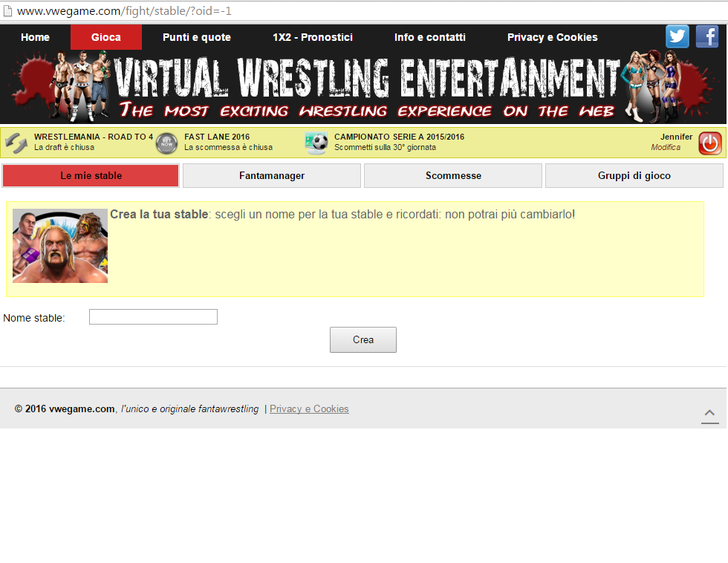
Task: Click the Serie A soccer ball icon
Action: [316, 143]
